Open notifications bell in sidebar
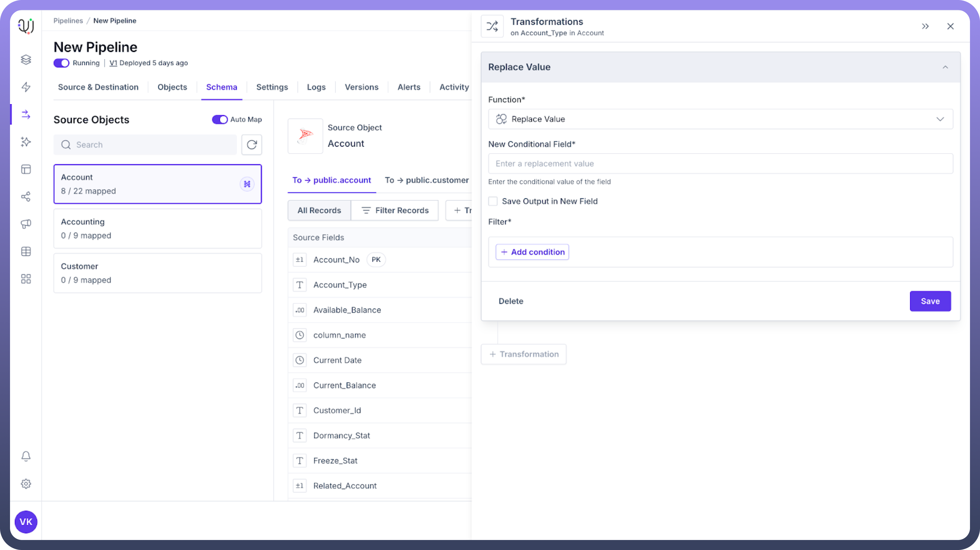 pyautogui.click(x=26, y=456)
